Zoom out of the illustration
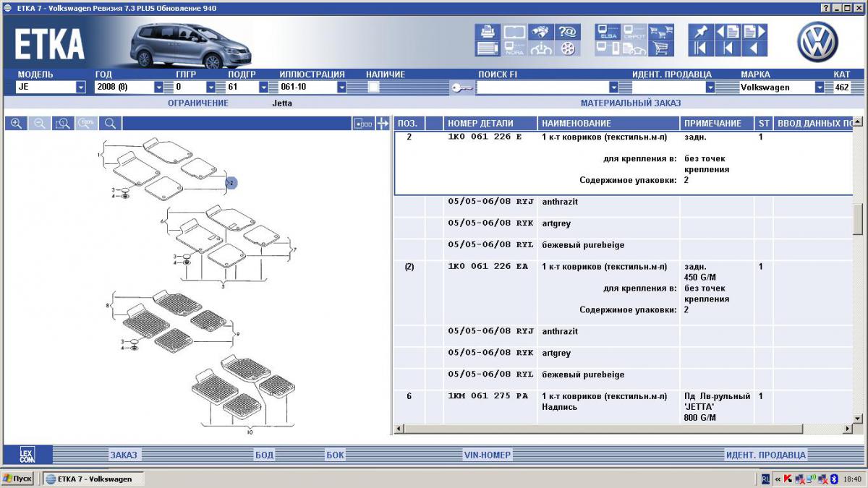The width and height of the screenshot is (868, 488). point(40,124)
